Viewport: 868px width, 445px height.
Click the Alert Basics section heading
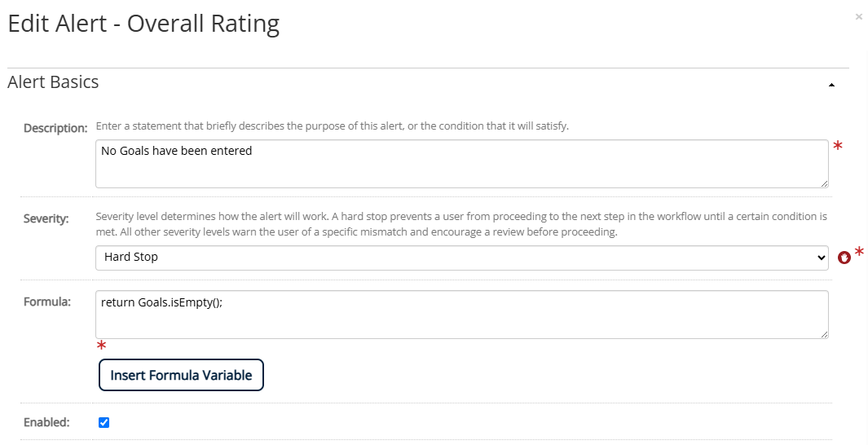(x=53, y=82)
